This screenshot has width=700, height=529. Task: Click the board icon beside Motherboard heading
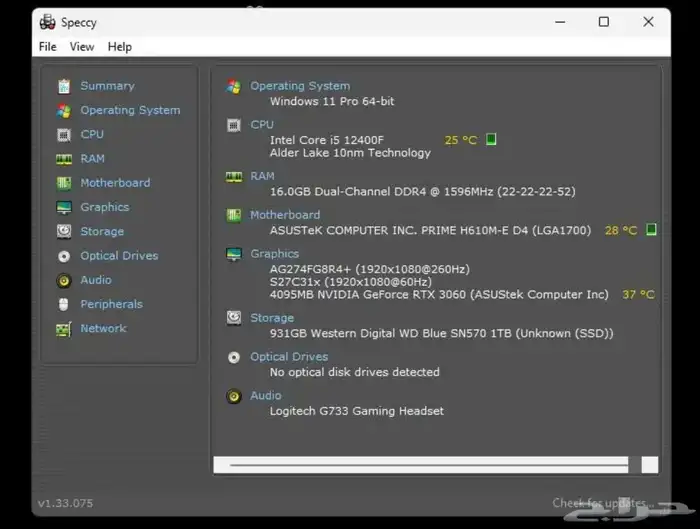(233, 215)
